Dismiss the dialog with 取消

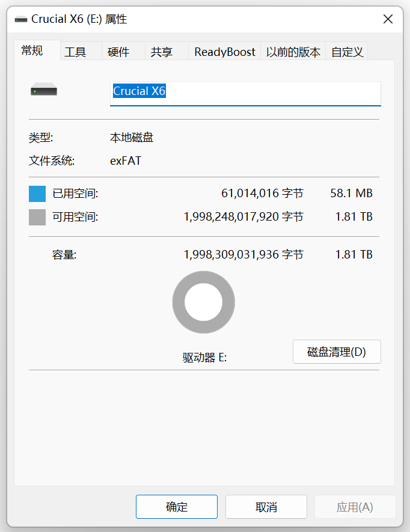tap(266, 506)
